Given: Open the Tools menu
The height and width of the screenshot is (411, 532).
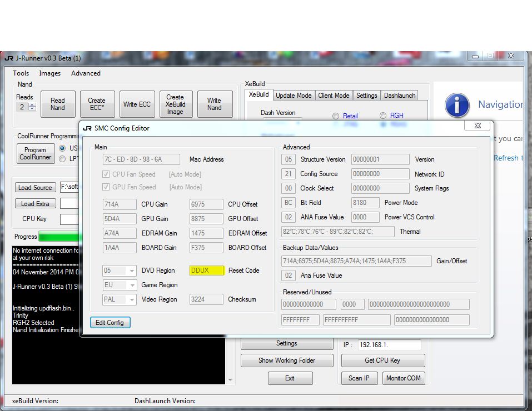Looking at the screenshot, I should click(21, 73).
